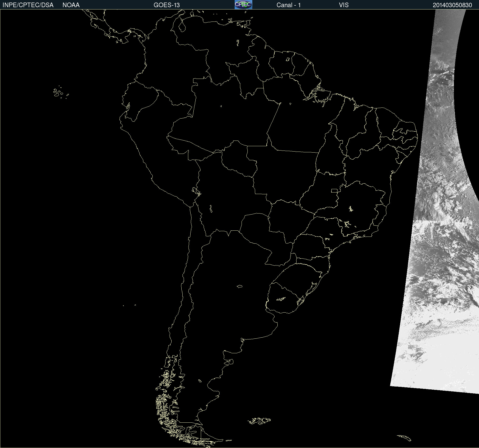
Task: Click the Galapagos Islands outline on map
Action: click(61, 92)
